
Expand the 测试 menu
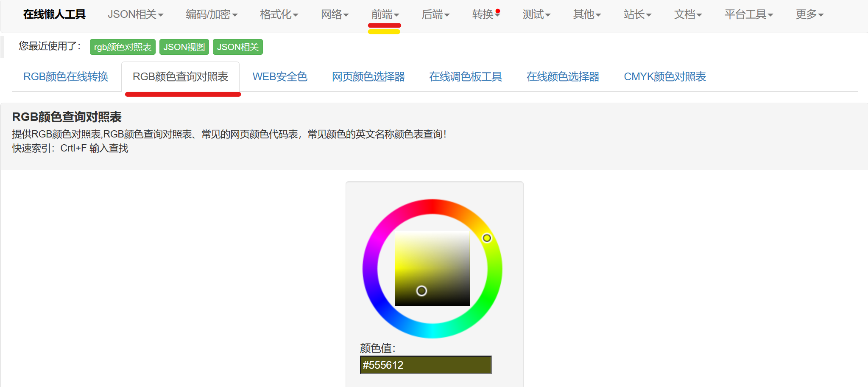[x=536, y=14]
